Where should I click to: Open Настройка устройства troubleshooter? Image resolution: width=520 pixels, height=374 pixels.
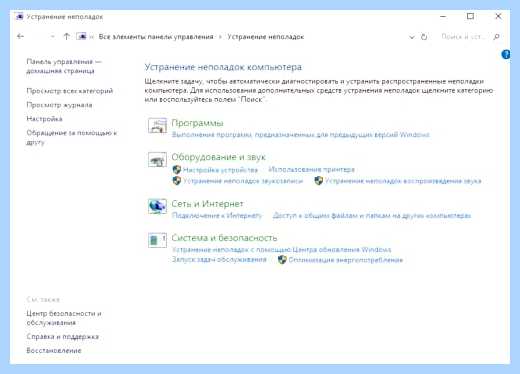220,170
